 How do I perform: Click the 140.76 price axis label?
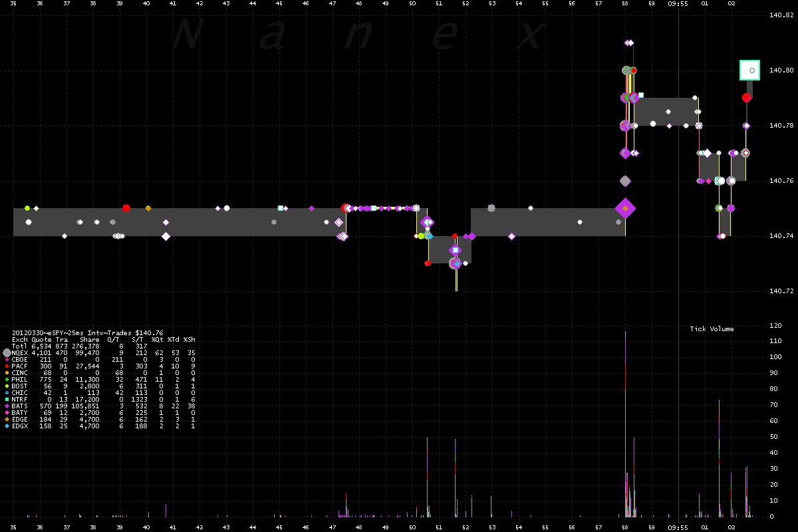(x=780, y=180)
